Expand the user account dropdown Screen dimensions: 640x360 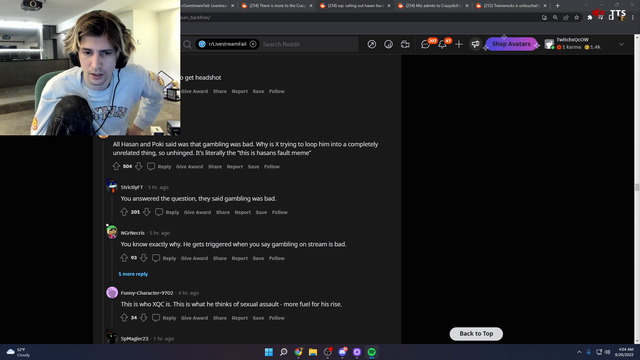pyautogui.click(x=621, y=44)
